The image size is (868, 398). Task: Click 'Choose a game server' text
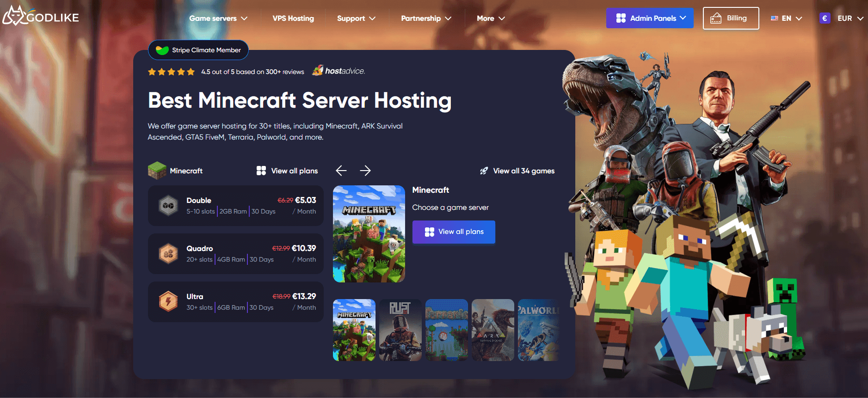[x=450, y=208]
